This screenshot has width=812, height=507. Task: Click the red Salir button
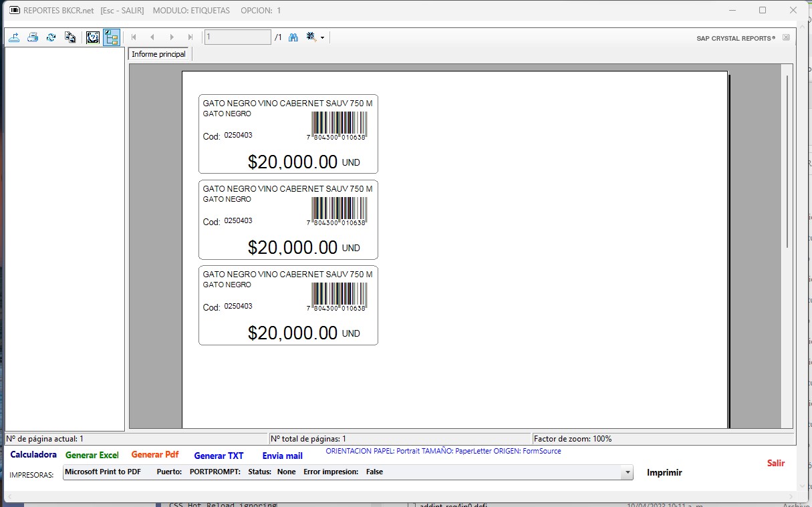pyautogui.click(x=776, y=463)
